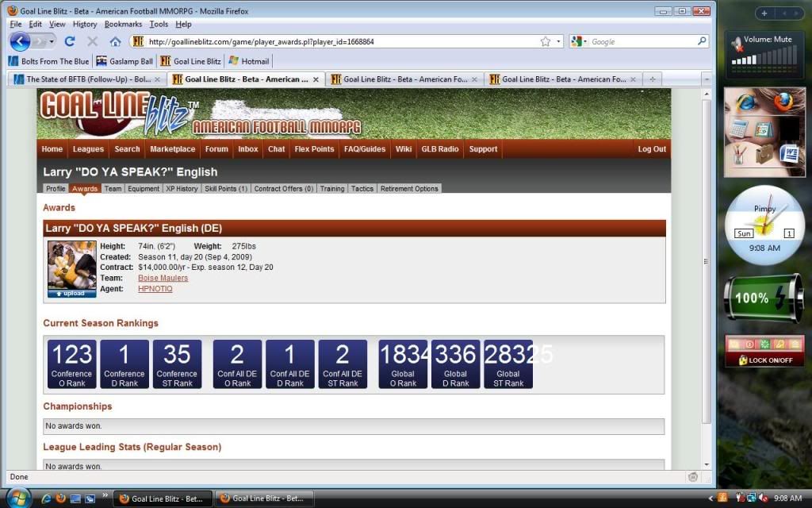812x508 pixels.
Task: Go to the Firefox Home page icon
Action: click(115, 41)
